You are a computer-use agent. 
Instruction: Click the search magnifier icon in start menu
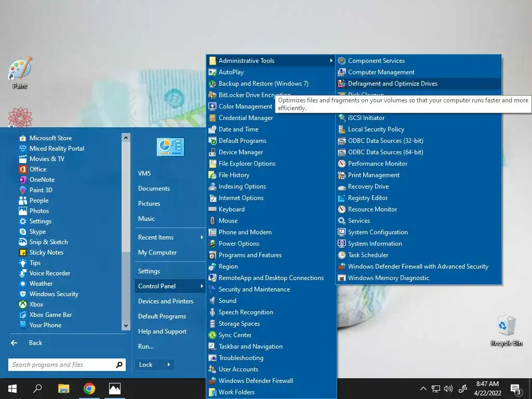click(x=119, y=365)
